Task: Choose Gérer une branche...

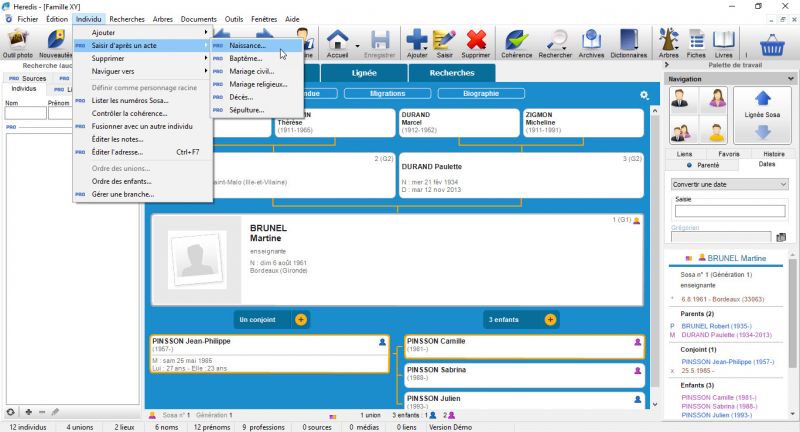Action: click(143, 194)
